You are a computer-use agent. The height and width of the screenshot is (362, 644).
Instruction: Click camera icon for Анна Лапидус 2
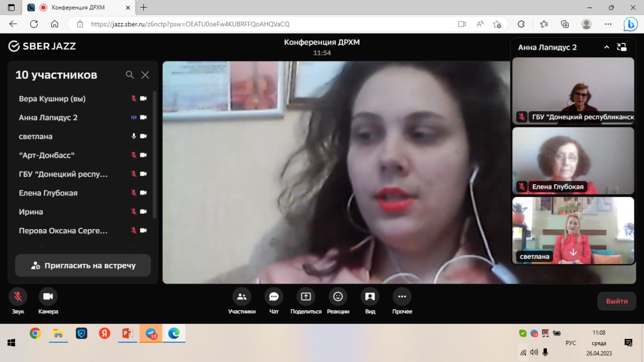coord(143,117)
